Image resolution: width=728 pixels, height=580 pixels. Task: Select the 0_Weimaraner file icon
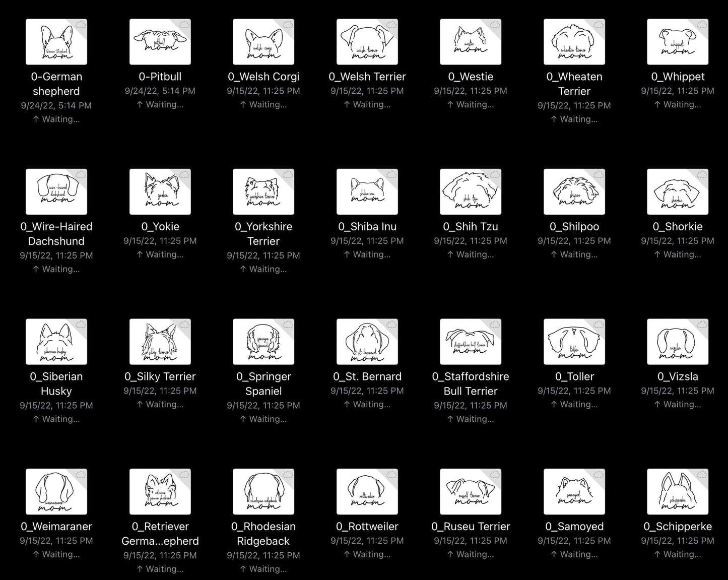[x=56, y=491]
